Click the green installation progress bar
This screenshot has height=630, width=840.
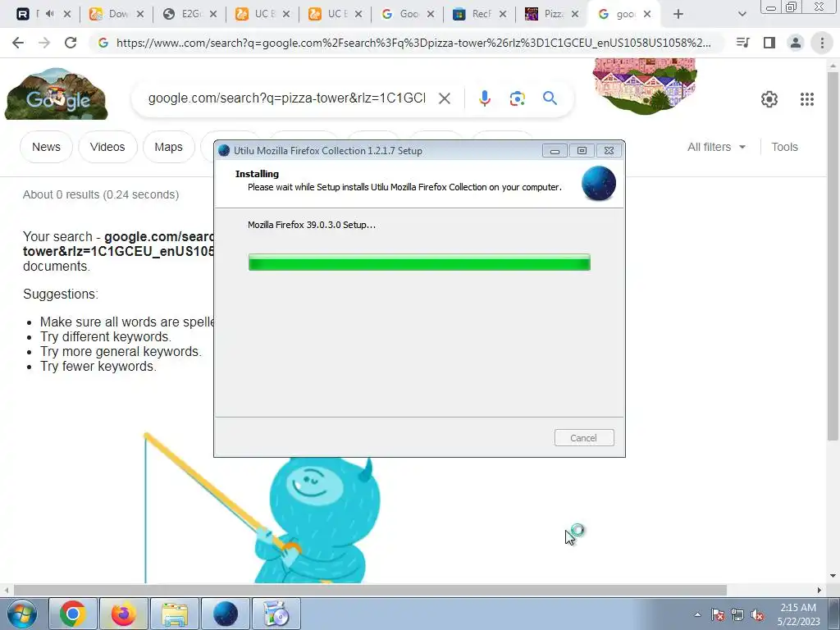(x=419, y=262)
